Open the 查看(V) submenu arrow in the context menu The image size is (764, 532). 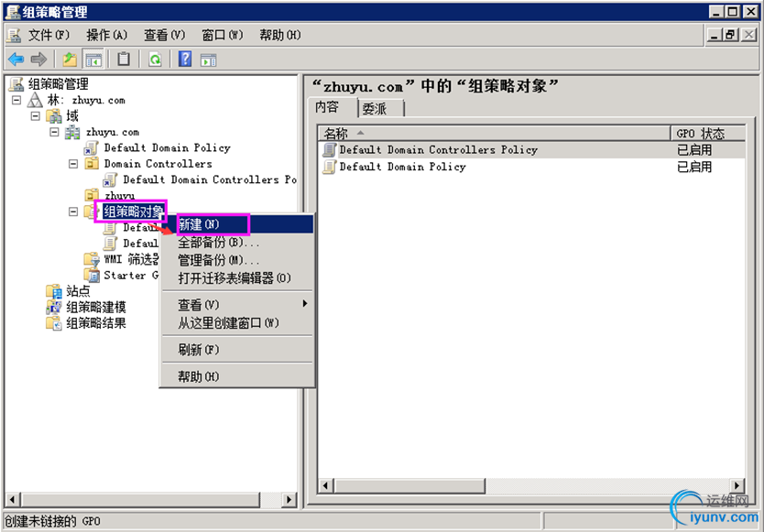[305, 303]
